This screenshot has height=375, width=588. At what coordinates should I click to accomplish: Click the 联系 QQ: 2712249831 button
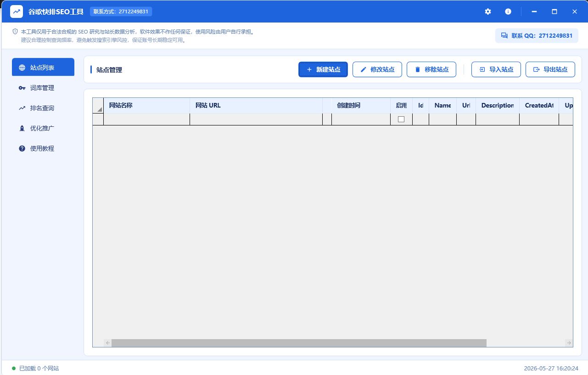[x=537, y=35]
